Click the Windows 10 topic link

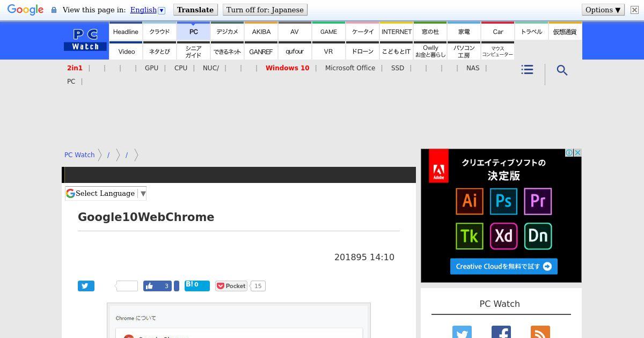tap(287, 68)
